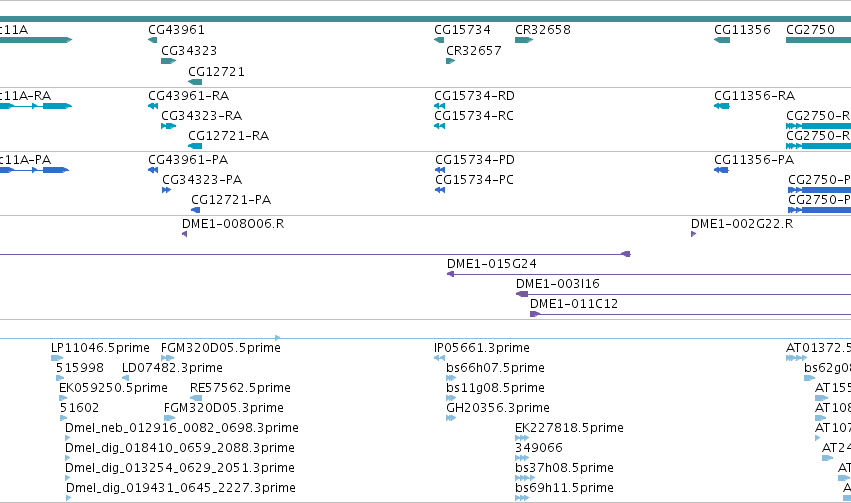
Task: Select the CG11356-RA transcript glyph
Action: point(722,106)
